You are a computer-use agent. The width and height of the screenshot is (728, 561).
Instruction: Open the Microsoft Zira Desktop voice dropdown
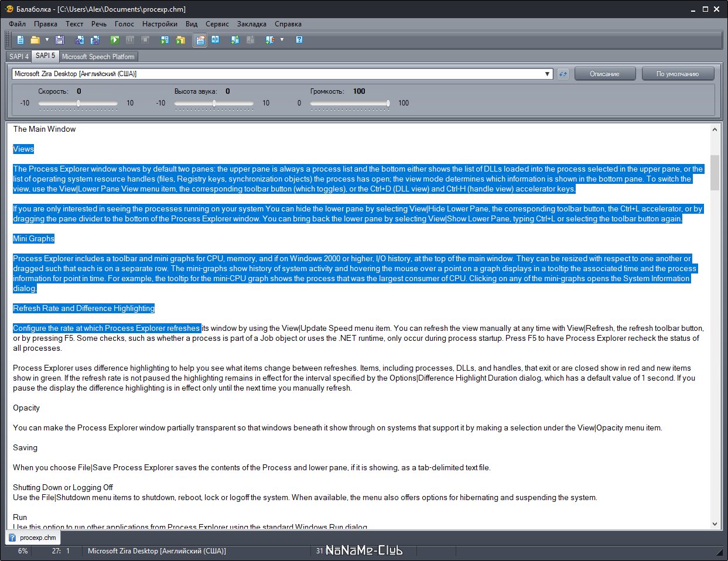click(548, 74)
